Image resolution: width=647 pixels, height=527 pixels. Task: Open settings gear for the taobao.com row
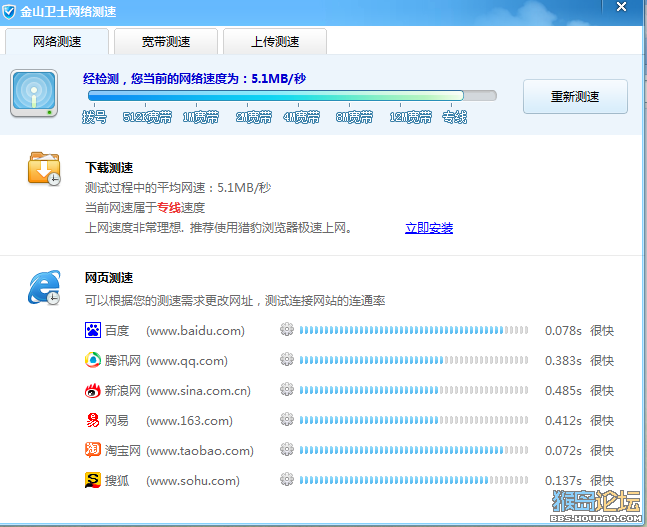(x=287, y=449)
